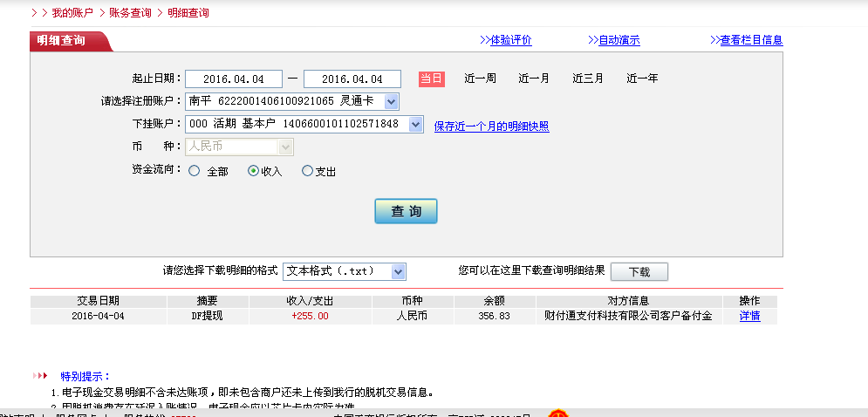868x417 pixels.
Task: Open the 注册账户 account dropdown
Action: [392, 102]
